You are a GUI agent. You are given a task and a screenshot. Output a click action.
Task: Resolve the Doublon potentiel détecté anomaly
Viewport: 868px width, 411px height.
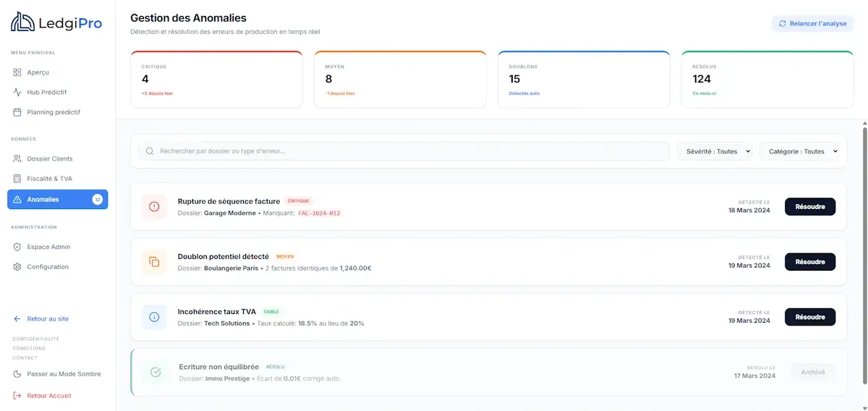tap(809, 262)
